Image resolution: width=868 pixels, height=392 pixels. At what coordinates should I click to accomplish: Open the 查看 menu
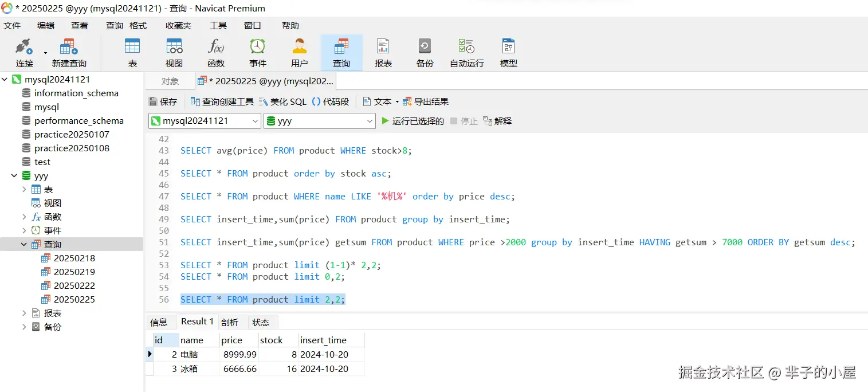coord(80,25)
